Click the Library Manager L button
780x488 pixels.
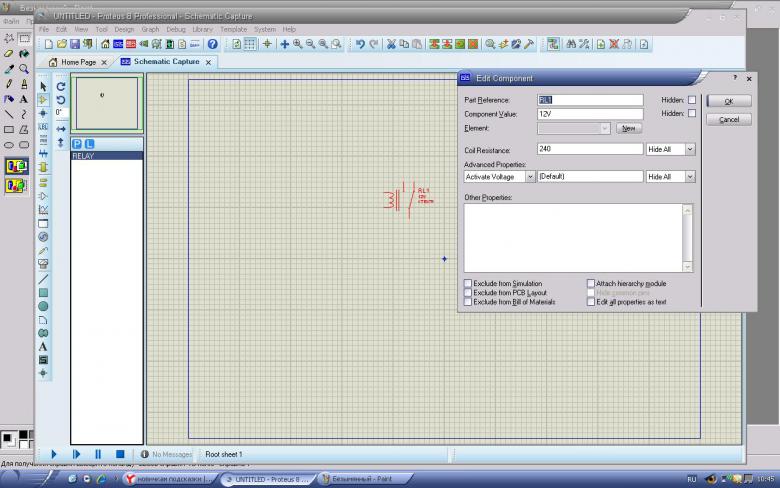click(89, 144)
